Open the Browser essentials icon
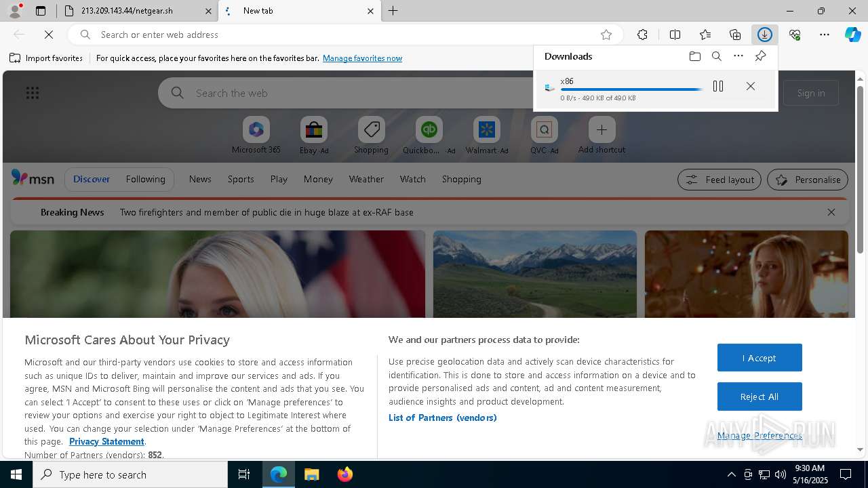 click(795, 35)
